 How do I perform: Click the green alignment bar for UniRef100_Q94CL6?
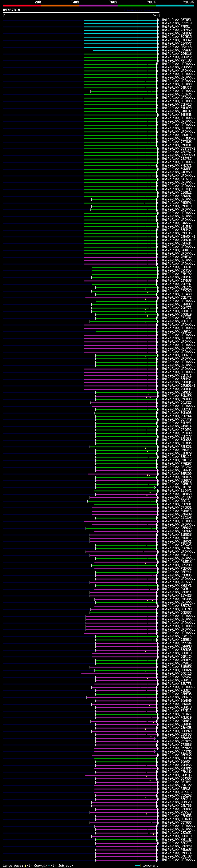(121, 54)
